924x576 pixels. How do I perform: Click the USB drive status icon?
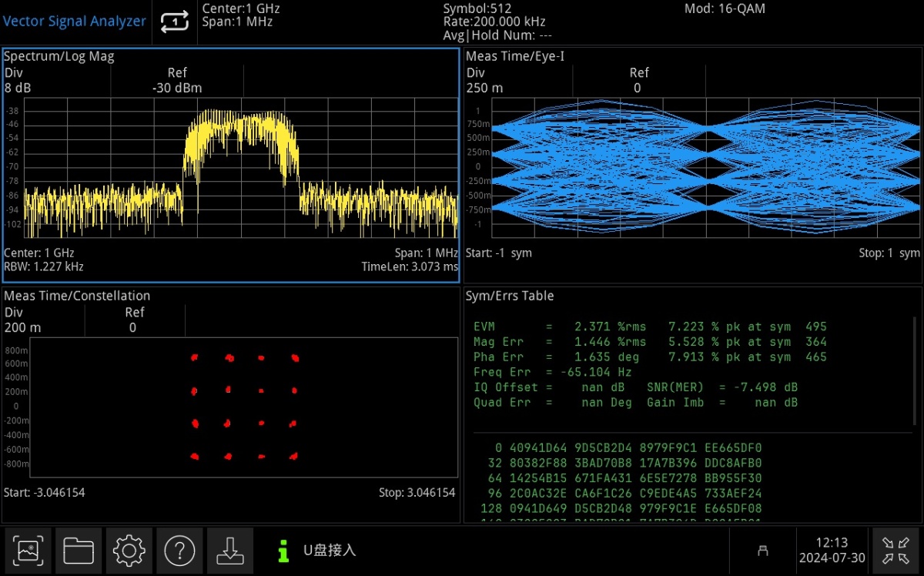coord(763,551)
